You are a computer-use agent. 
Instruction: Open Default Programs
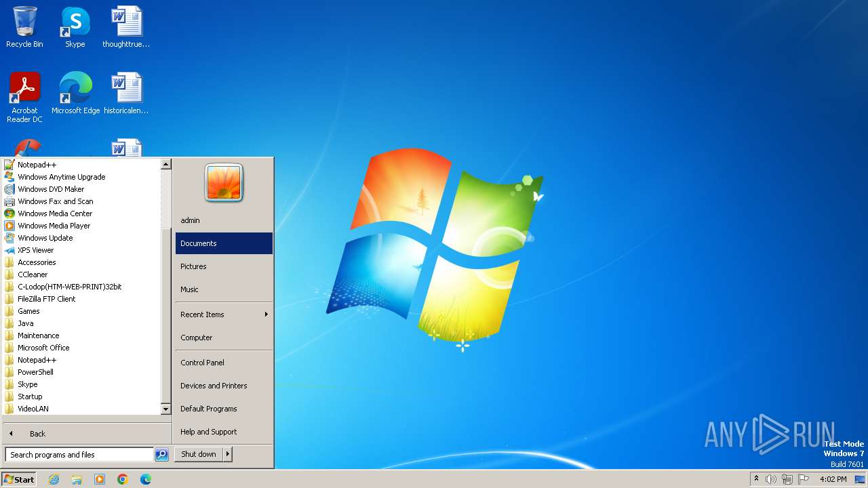tap(224, 409)
